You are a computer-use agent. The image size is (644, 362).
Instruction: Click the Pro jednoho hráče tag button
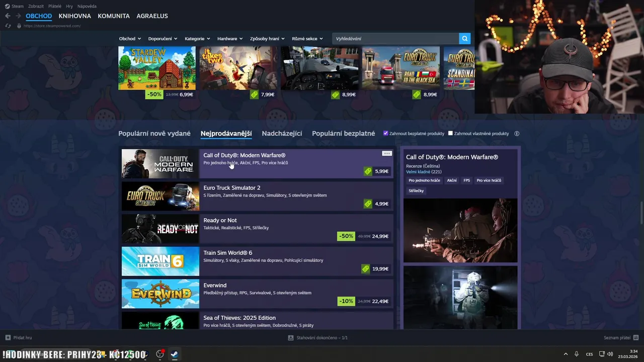(x=424, y=180)
